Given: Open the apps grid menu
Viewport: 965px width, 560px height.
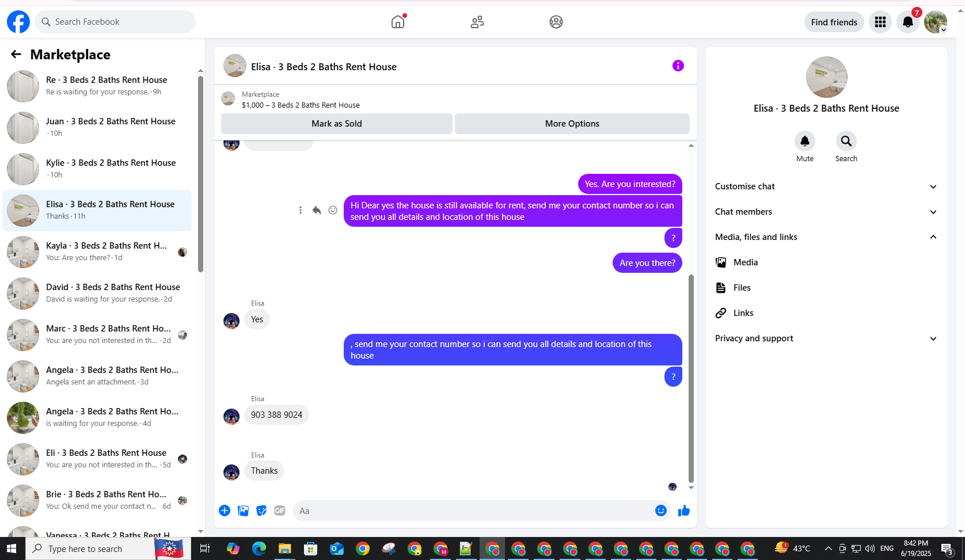Looking at the screenshot, I should coord(880,22).
